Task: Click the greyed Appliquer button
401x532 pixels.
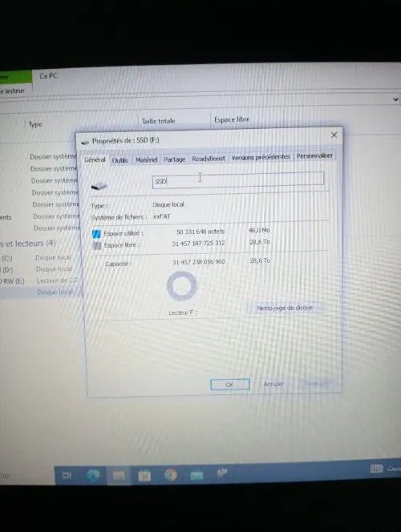Action: click(x=318, y=384)
